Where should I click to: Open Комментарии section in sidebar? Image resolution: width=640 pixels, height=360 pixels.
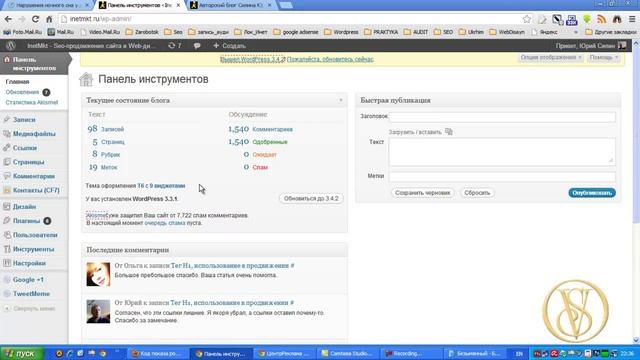[x=33, y=176]
